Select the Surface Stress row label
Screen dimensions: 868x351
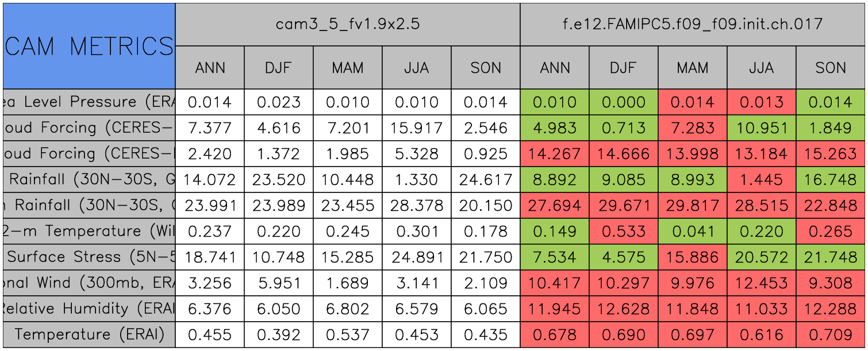click(89, 257)
